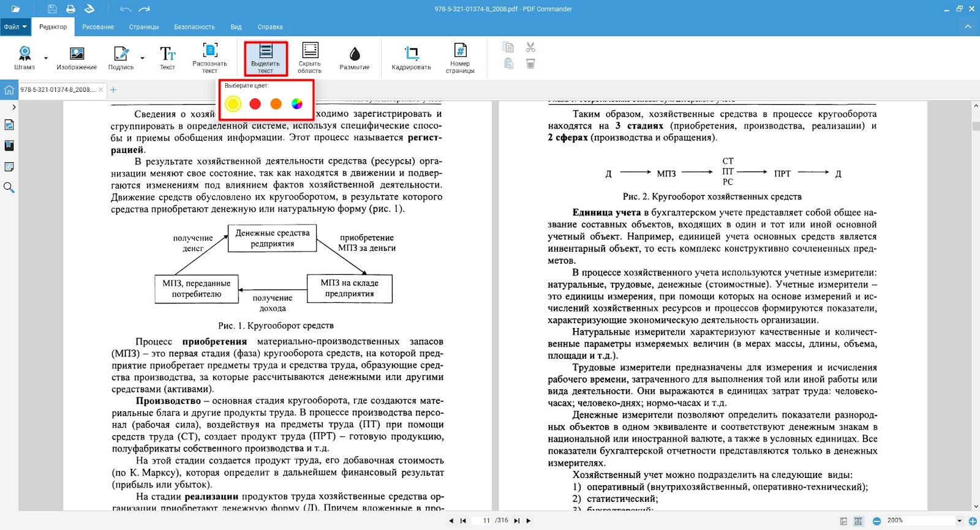Click Распознать текст OCR tool

[x=209, y=58]
